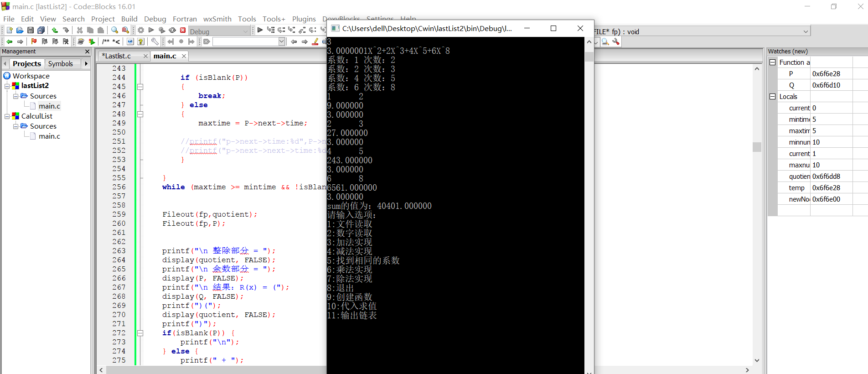The height and width of the screenshot is (374, 868).
Task: Undo the last edit with green arrow
Action: (x=55, y=30)
